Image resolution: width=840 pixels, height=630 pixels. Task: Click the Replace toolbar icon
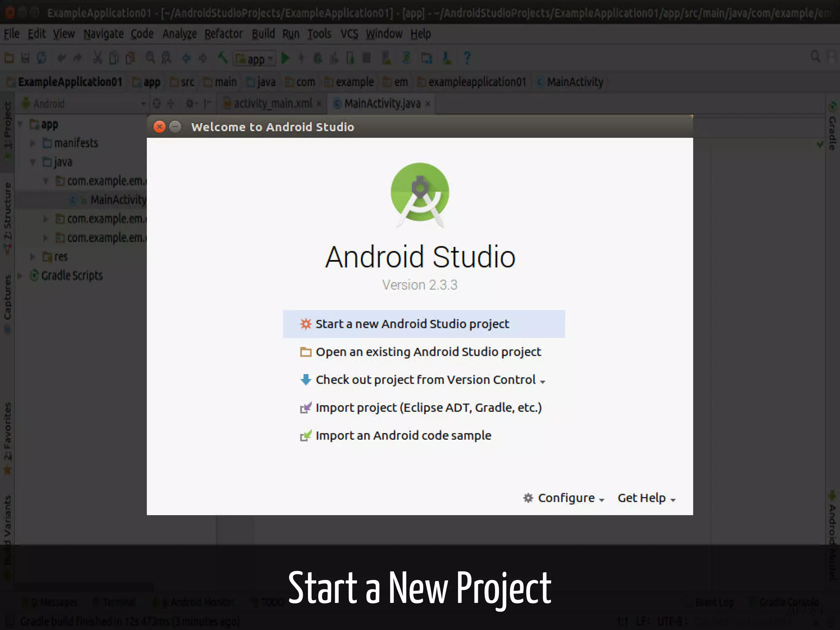(166, 58)
